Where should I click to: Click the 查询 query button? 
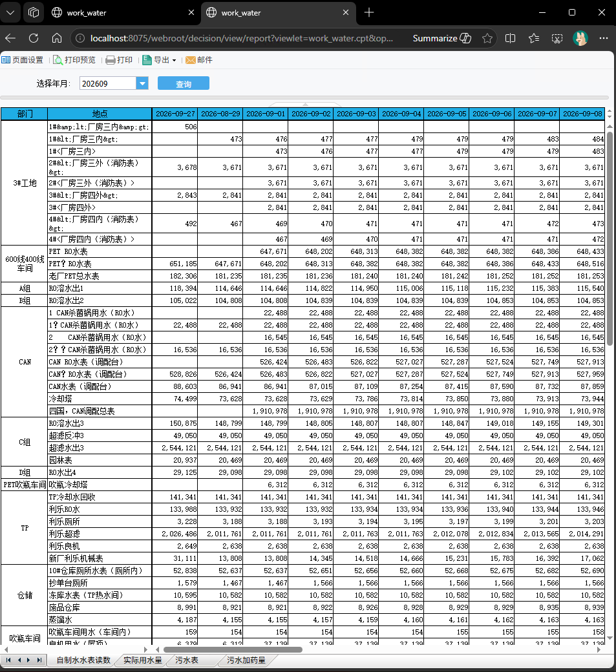(184, 83)
